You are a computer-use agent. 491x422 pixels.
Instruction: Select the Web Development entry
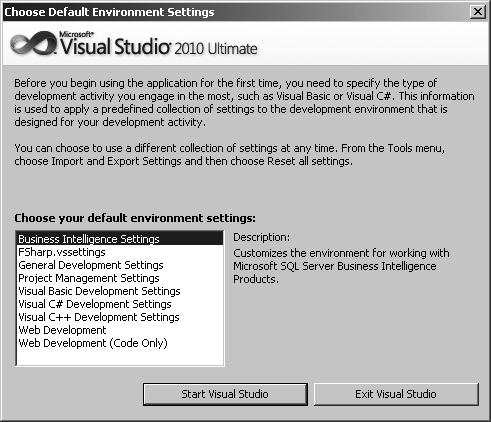(120, 330)
